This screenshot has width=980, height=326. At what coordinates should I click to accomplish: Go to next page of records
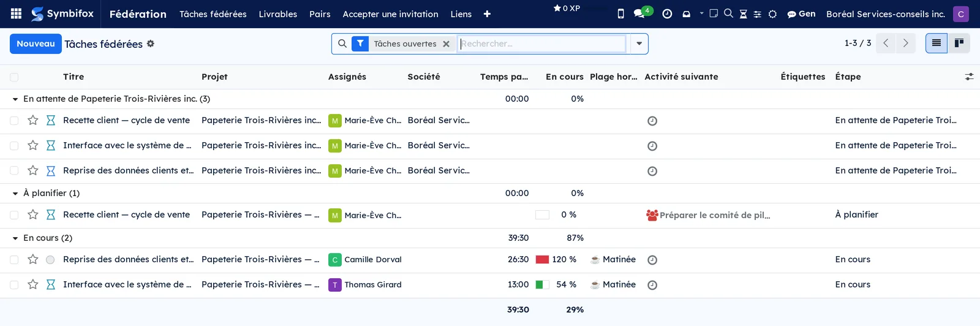click(x=905, y=43)
